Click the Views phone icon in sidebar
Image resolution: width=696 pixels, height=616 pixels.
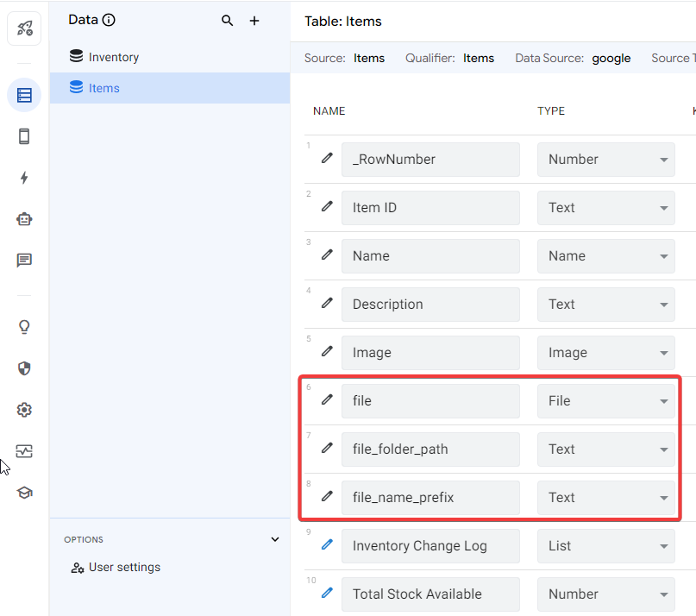point(24,136)
